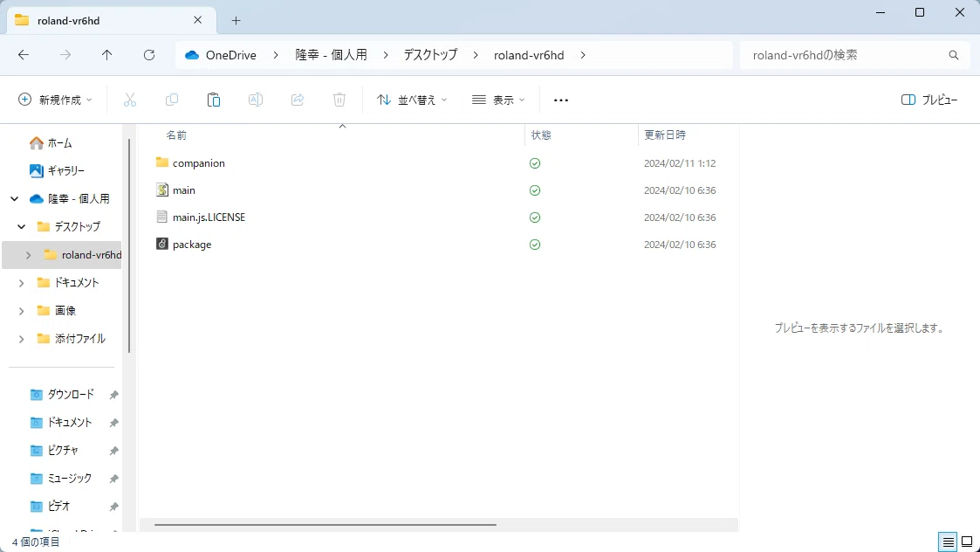The height and width of the screenshot is (552, 980).
Task: Select the package file icon
Action: pyautogui.click(x=161, y=244)
